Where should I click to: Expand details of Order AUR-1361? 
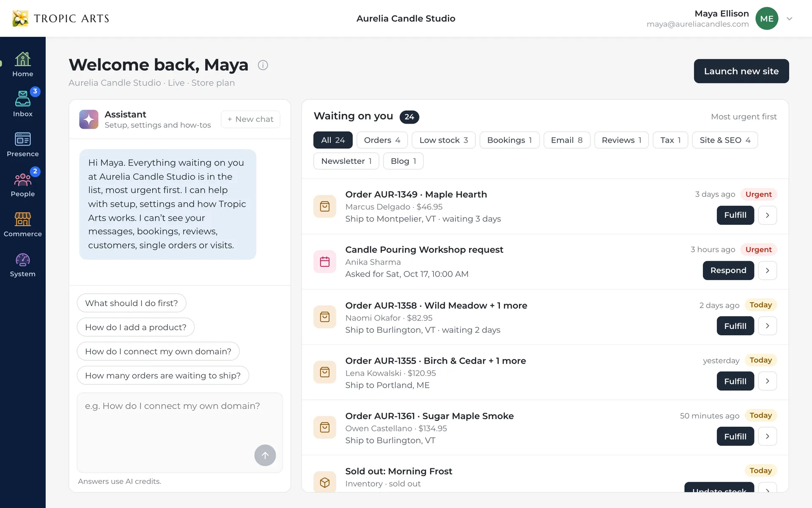[x=767, y=436]
